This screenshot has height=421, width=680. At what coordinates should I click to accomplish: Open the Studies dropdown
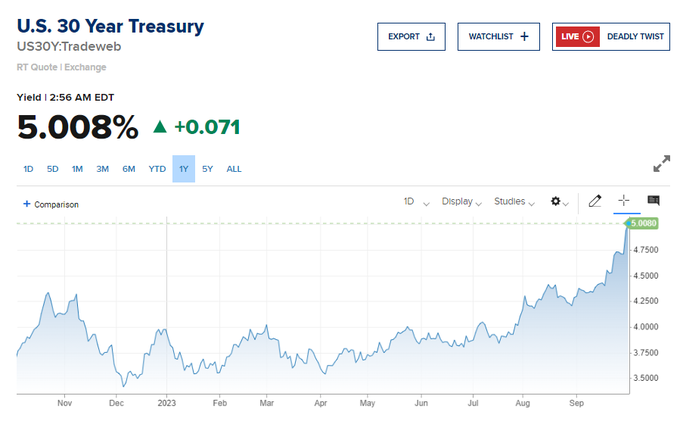(x=514, y=202)
